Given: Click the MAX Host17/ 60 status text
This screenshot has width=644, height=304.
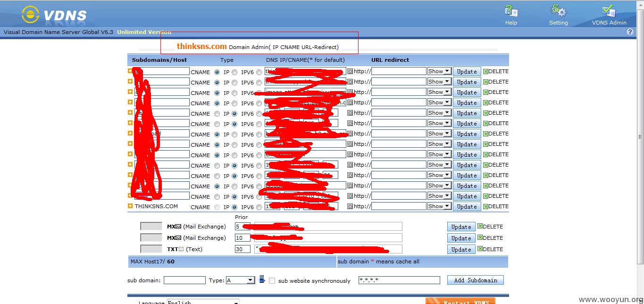Looking at the screenshot, I should 152,262.
